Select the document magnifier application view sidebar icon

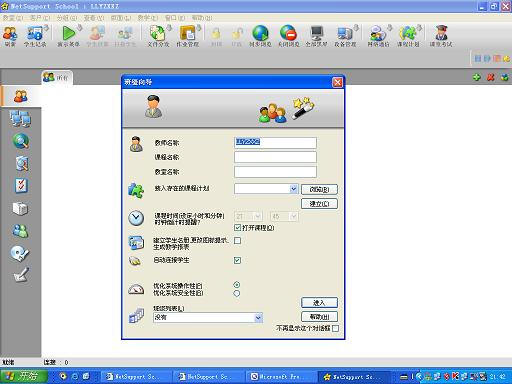point(22,163)
